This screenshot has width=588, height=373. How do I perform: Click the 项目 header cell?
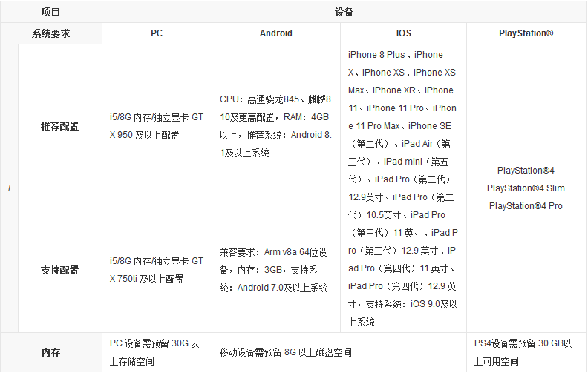click(51, 12)
